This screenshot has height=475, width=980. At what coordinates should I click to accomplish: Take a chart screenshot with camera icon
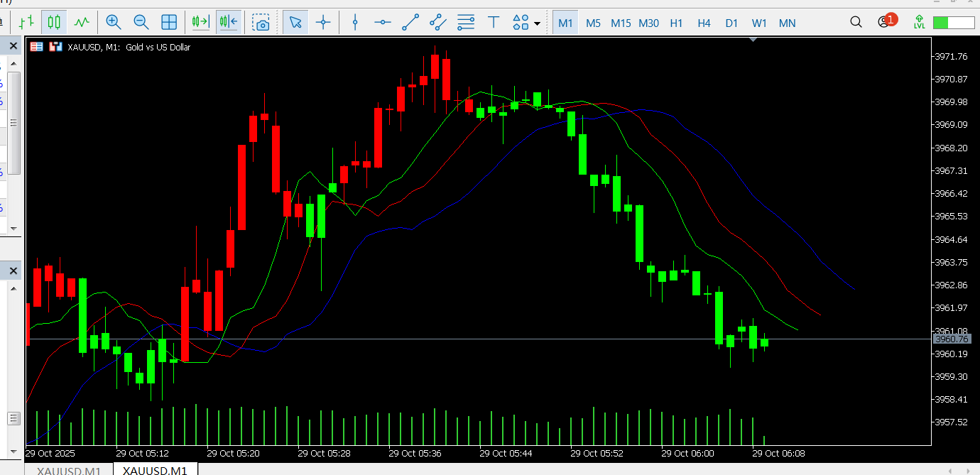pyautogui.click(x=262, y=23)
